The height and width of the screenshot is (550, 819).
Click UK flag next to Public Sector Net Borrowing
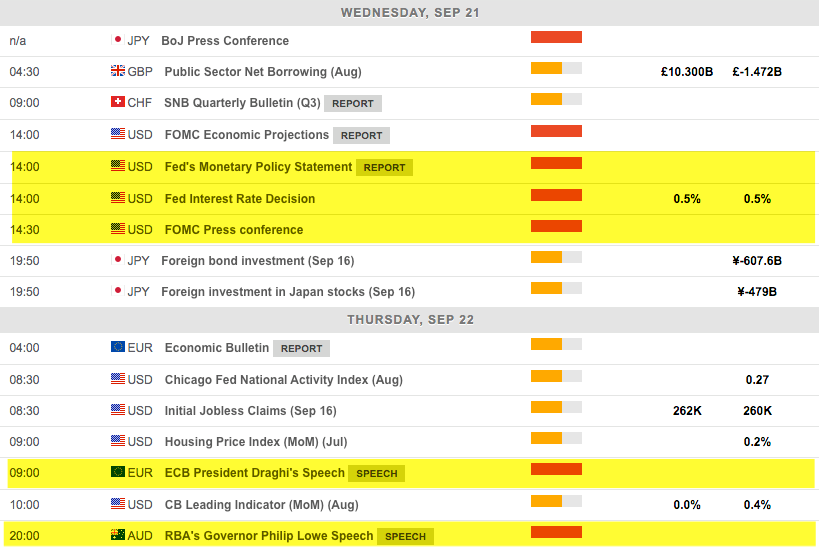(118, 71)
